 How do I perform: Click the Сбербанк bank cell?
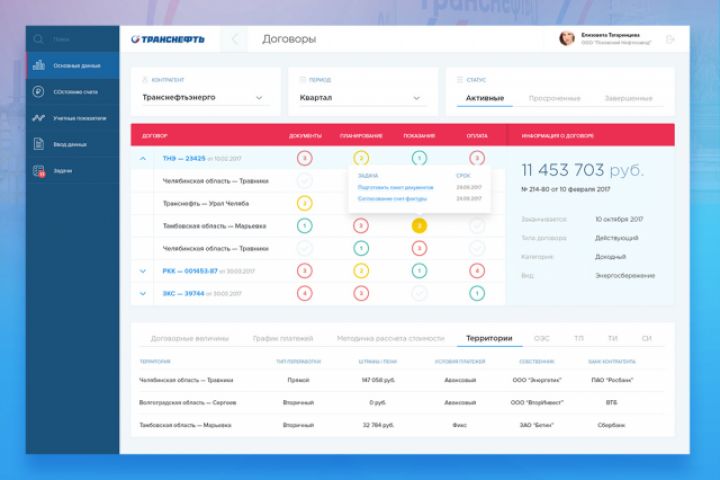(611, 425)
